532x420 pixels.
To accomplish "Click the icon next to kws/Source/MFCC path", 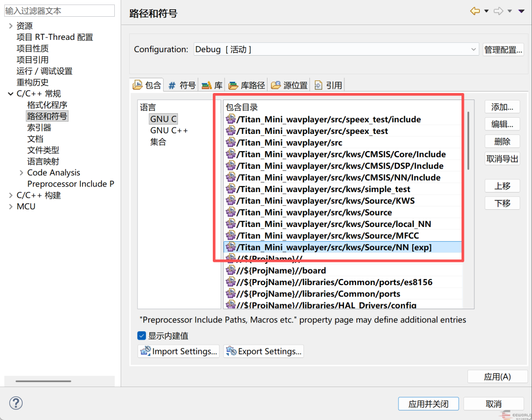I will point(231,235).
